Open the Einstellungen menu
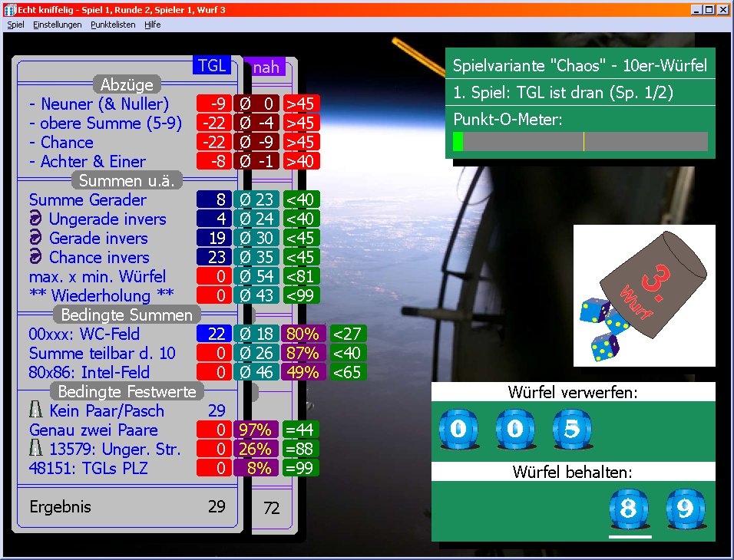This screenshot has height=560, width=734. 57,25
